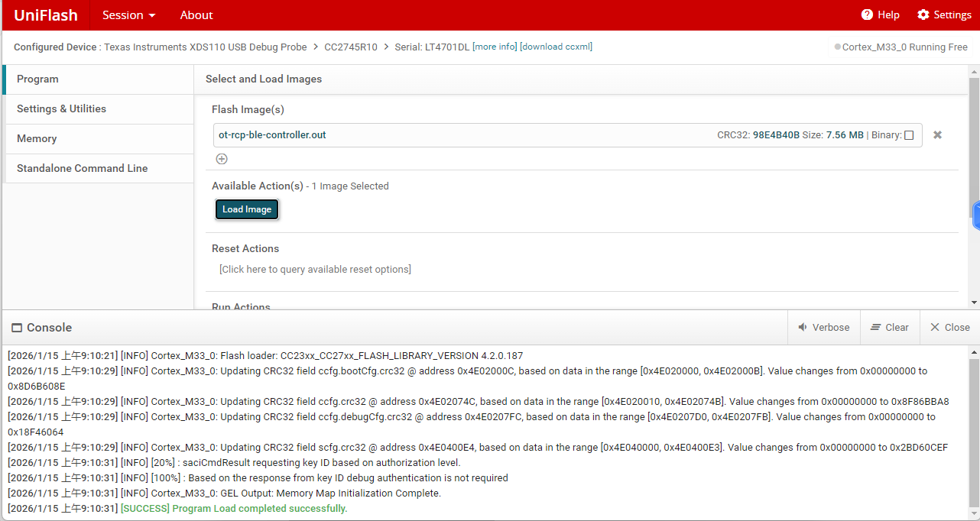This screenshot has width=980, height=521.
Task: Click the Console panel title icon
Action: pyautogui.click(x=17, y=328)
